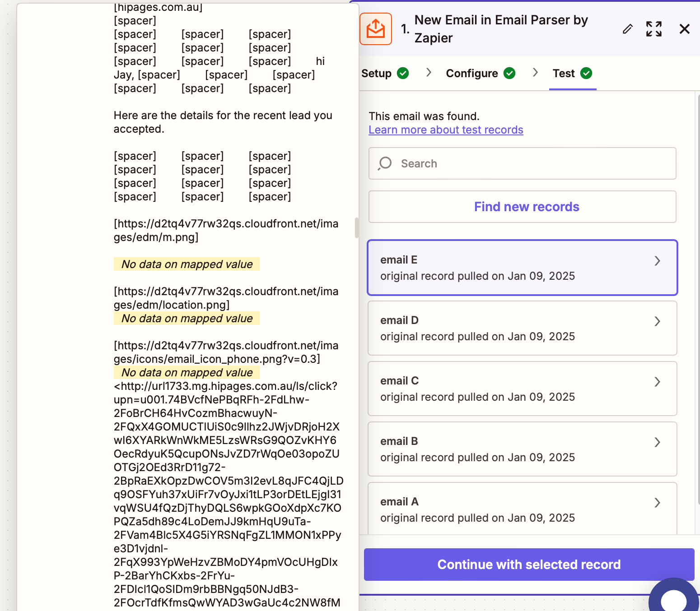
Task: Click chevron between Setup and Configure
Action: coord(429,73)
